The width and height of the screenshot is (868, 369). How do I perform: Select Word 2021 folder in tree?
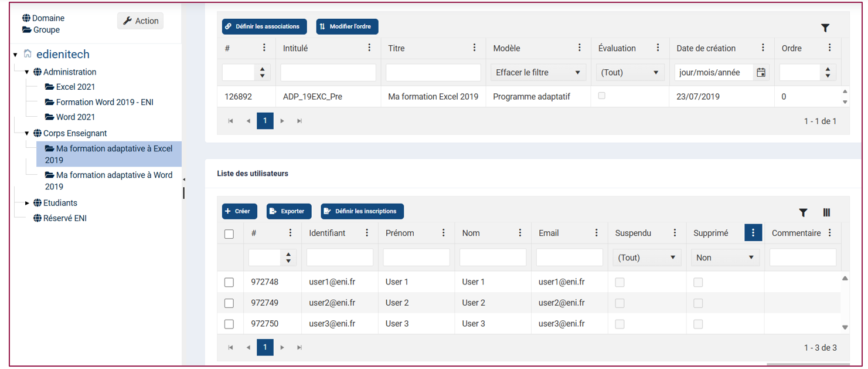[x=70, y=117]
